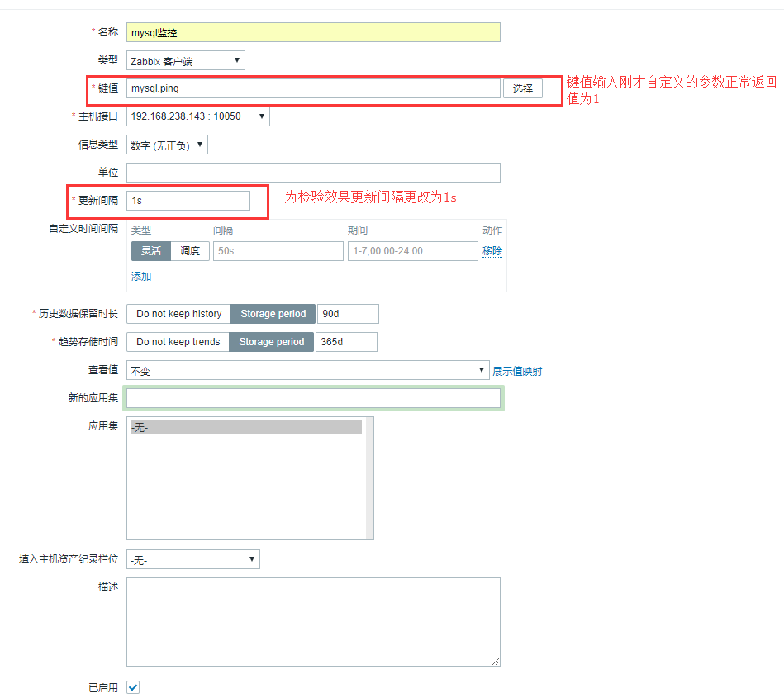
Task: Select Do not keep history option
Action: click(178, 314)
